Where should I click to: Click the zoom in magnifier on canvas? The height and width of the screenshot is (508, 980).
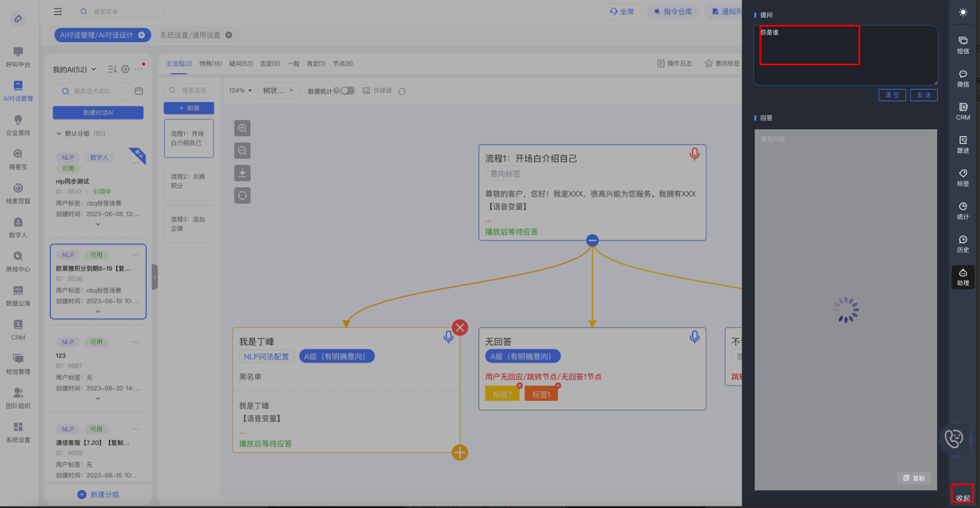tap(242, 128)
